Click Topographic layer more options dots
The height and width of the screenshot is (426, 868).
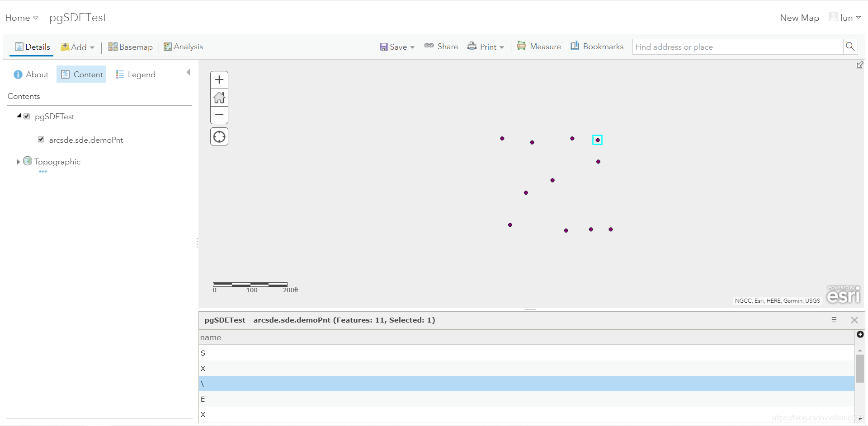coord(43,172)
